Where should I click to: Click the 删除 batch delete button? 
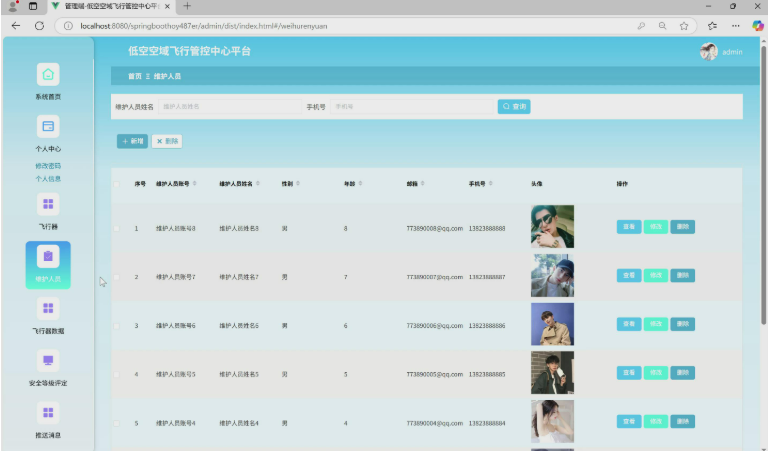click(x=167, y=141)
